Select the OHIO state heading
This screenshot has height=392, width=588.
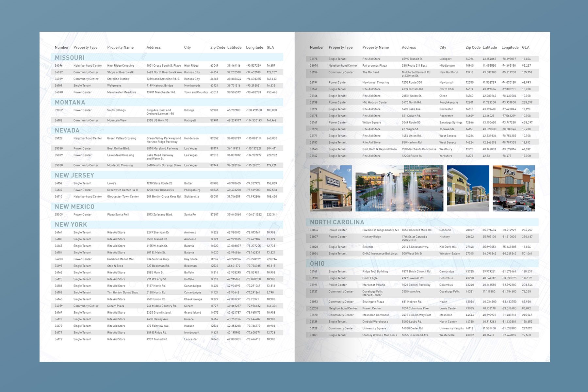317,264
